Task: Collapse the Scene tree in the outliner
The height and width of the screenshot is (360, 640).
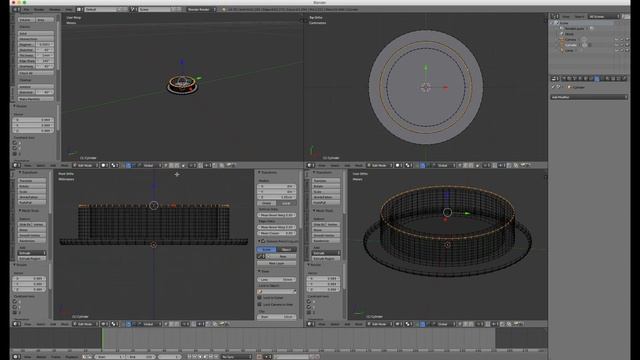Action: [551, 23]
